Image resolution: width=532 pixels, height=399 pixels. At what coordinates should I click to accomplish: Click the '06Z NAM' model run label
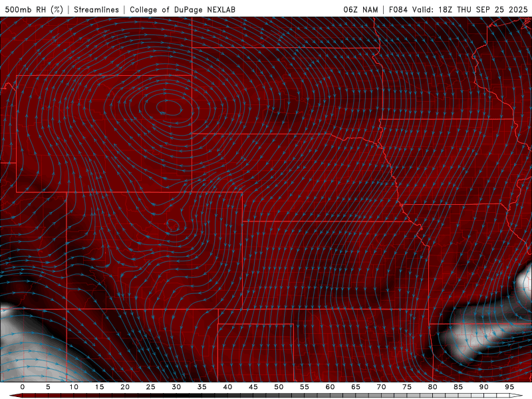tap(360, 9)
